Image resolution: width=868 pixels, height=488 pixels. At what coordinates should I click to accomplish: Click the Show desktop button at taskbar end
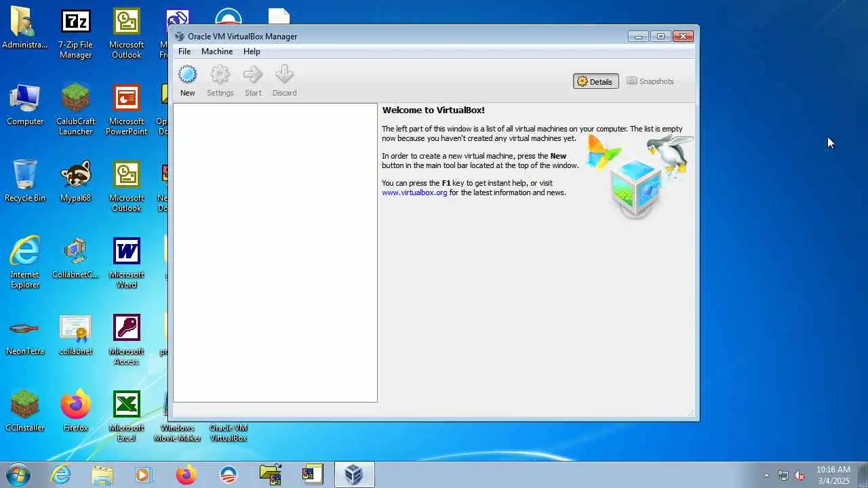863,474
